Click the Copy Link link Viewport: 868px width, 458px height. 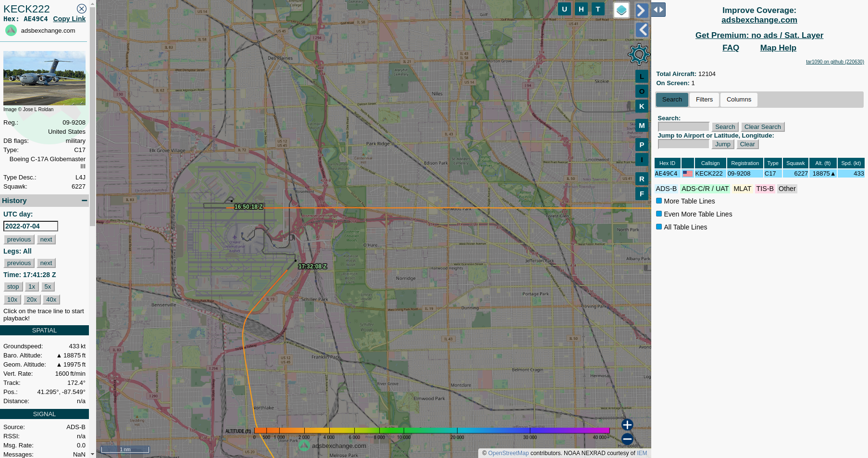click(x=69, y=19)
